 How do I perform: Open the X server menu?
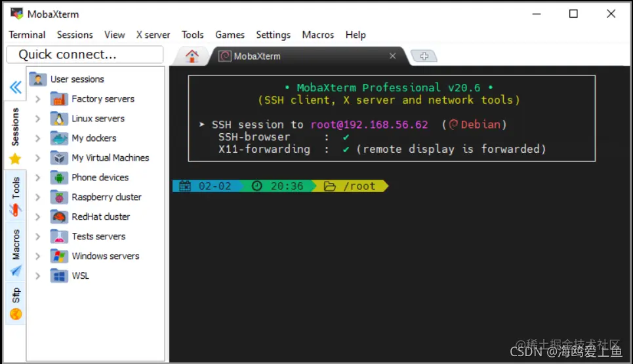coord(153,35)
